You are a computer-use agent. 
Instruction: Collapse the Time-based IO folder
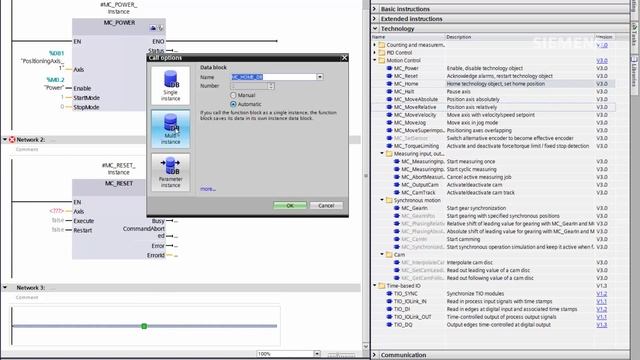[375, 286]
